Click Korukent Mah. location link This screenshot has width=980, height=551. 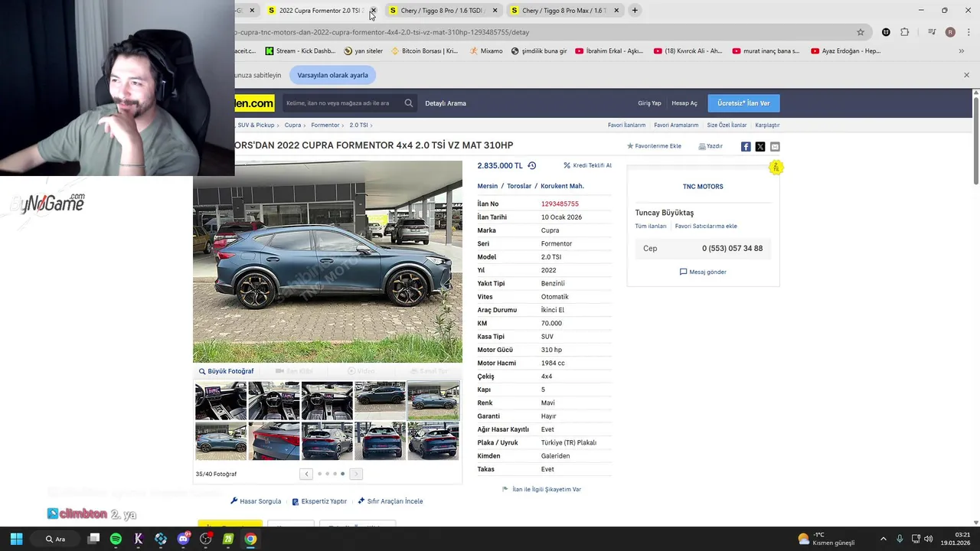click(x=562, y=186)
